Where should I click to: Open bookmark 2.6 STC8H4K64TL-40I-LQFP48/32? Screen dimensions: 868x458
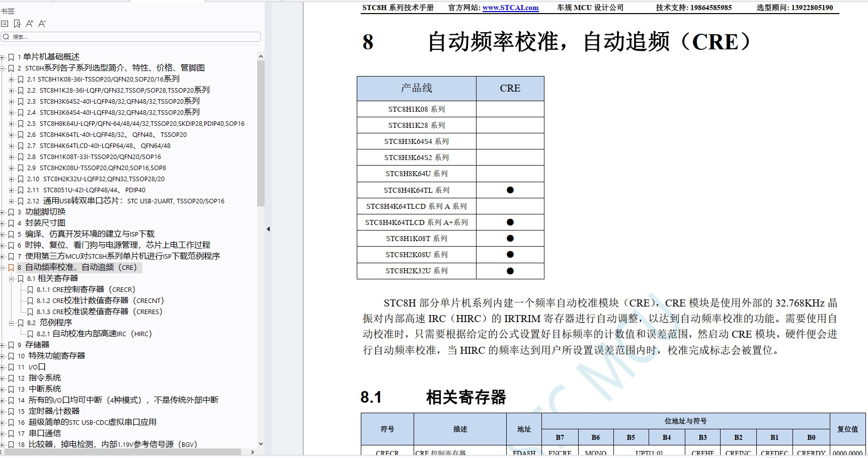[x=107, y=135]
